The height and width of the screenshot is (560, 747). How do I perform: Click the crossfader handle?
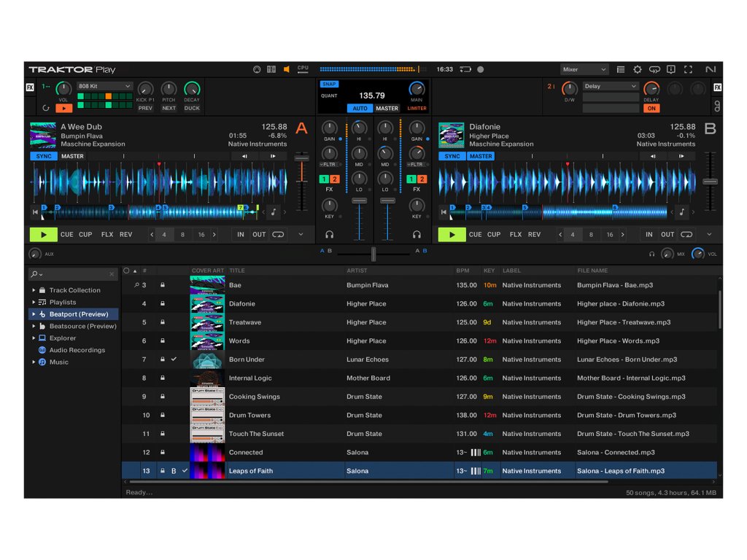pos(373,253)
